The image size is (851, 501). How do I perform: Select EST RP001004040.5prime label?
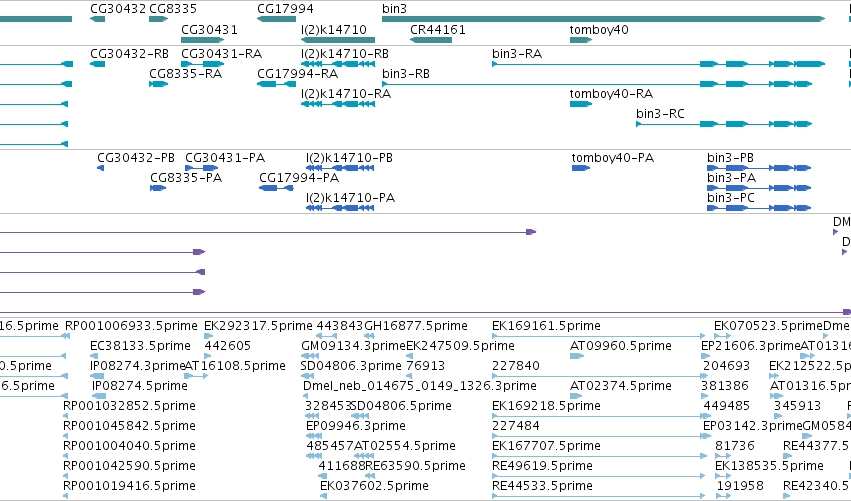click(129, 446)
